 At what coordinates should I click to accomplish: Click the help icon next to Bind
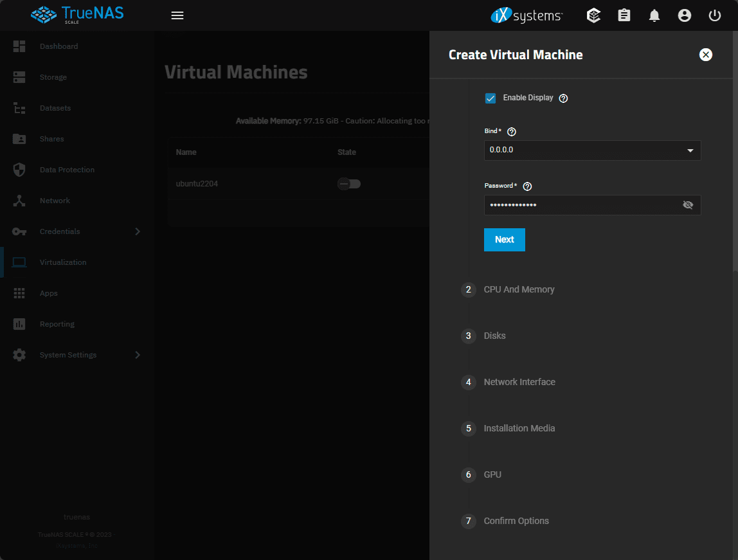pos(512,131)
